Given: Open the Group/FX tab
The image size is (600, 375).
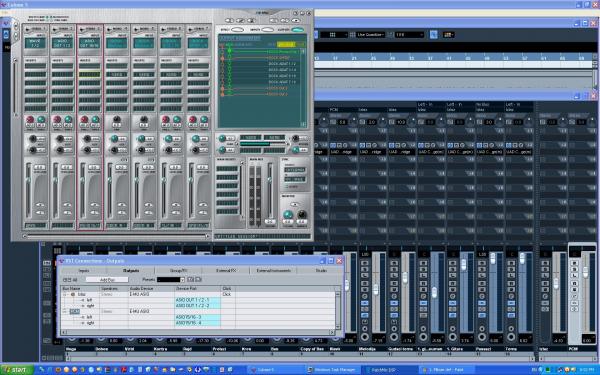Looking at the screenshot, I should [x=178, y=271].
